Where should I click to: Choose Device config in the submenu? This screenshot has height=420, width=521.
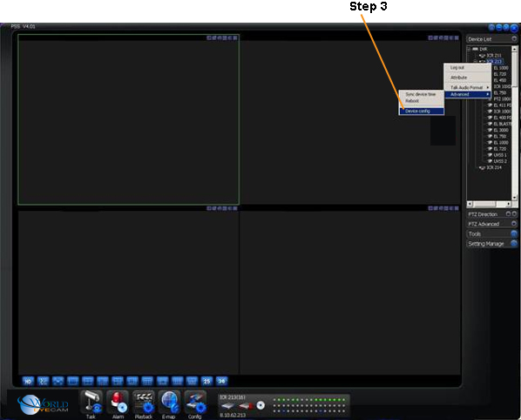tap(422, 111)
